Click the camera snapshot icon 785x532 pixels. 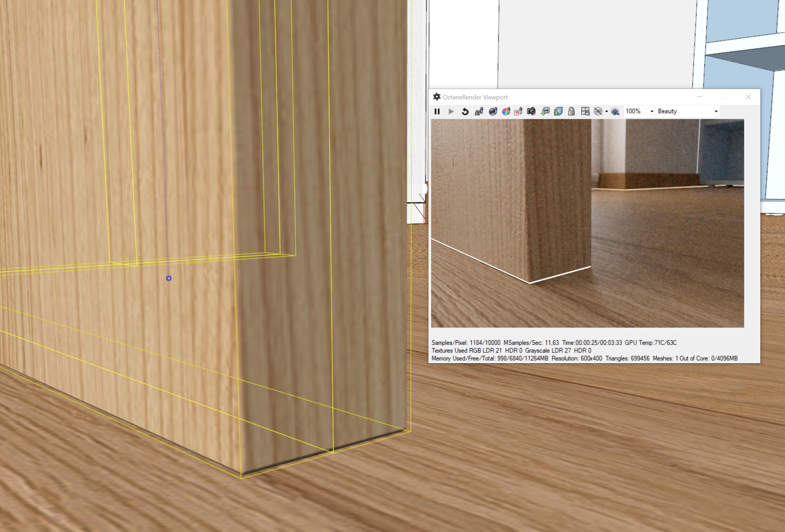(531, 111)
